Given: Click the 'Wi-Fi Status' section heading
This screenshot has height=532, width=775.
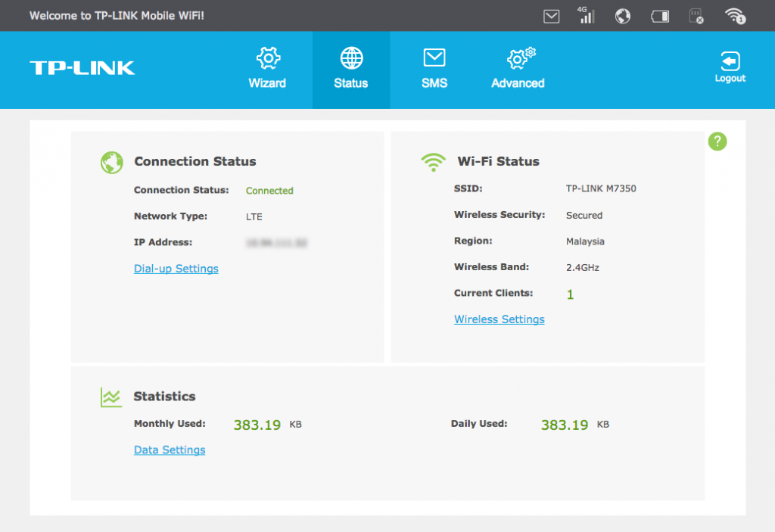Looking at the screenshot, I should (x=498, y=161).
